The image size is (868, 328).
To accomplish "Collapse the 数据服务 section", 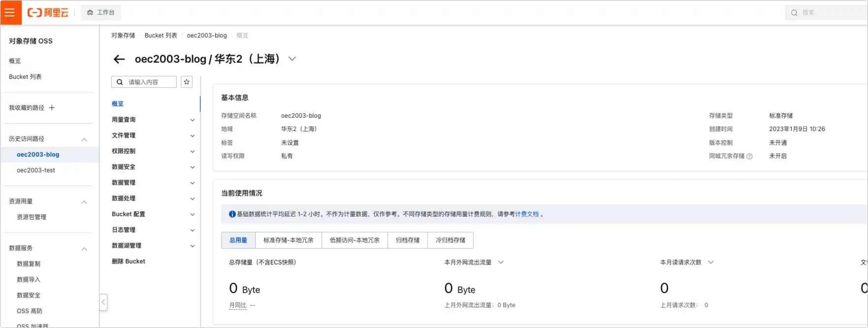I will [84, 249].
